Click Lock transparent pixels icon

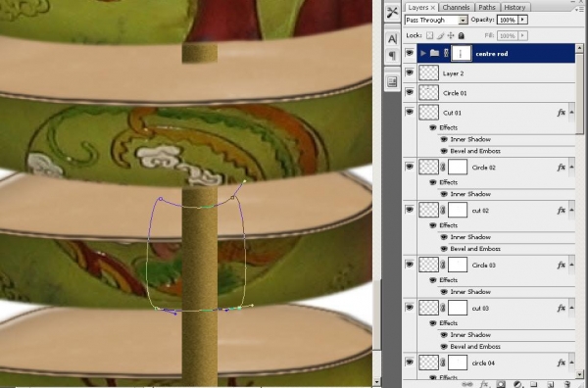coord(430,35)
